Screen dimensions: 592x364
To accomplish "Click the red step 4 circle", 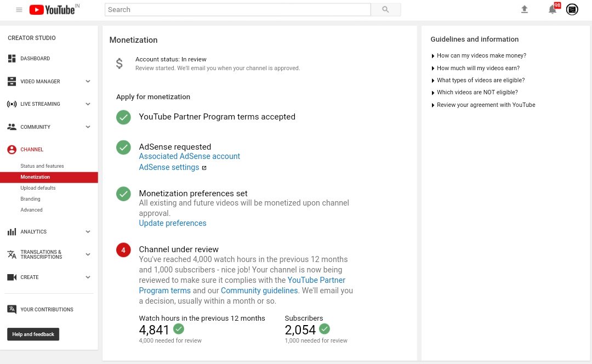I will click(x=123, y=250).
